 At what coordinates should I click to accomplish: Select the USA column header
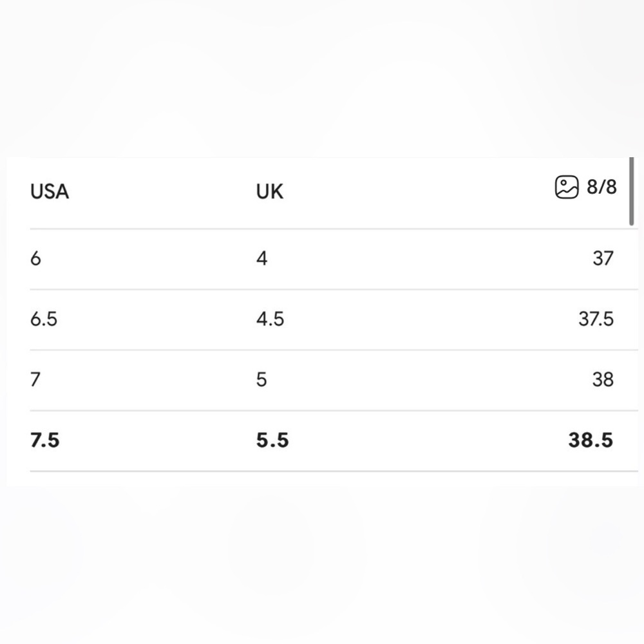(50, 191)
